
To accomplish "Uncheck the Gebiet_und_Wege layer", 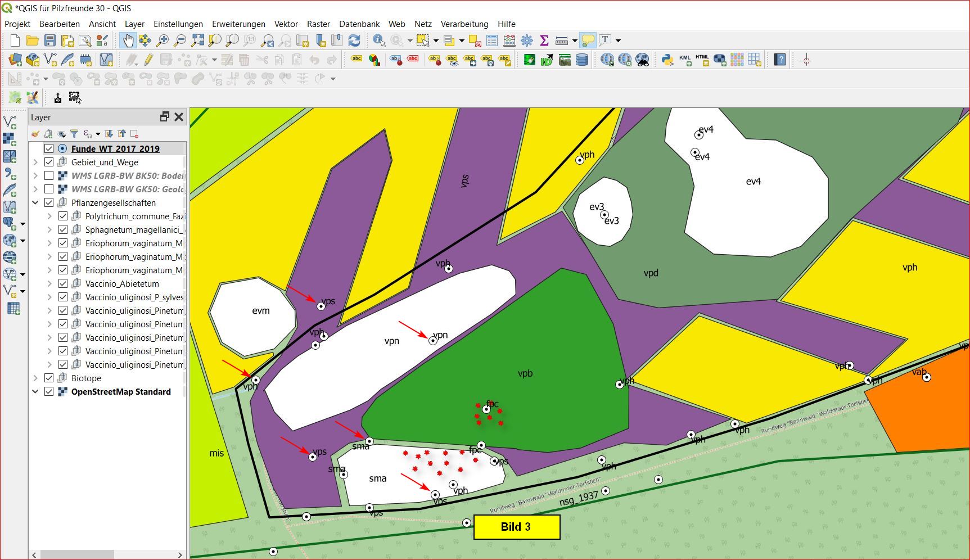I will tap(49, 162).
